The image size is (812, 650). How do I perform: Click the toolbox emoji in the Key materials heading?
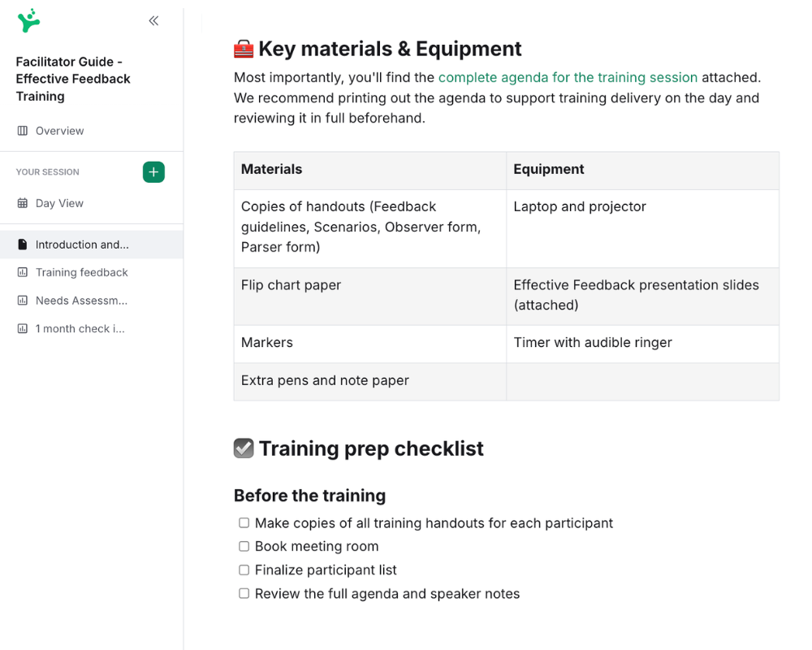[x=244, y=50]
